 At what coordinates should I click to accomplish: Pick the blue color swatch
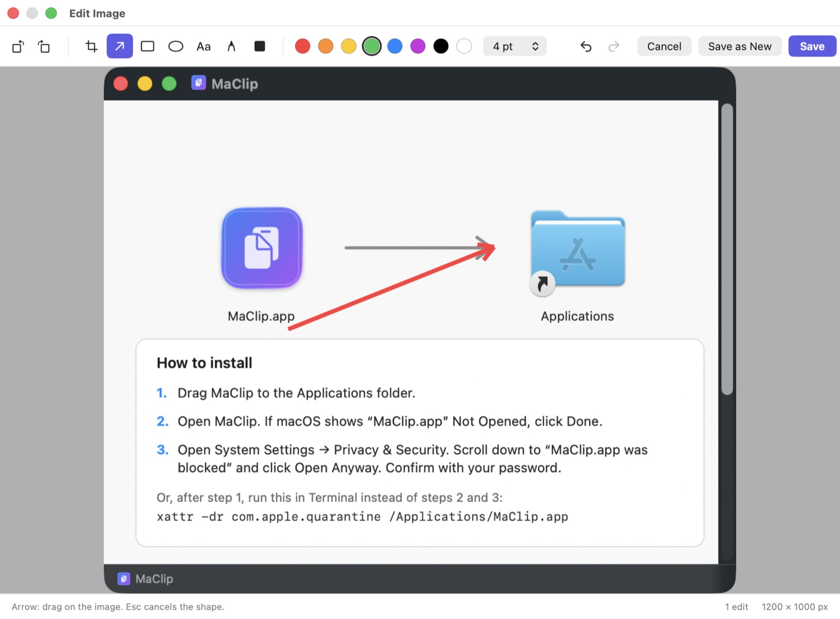pyautogui.click(x=395, y=46)
